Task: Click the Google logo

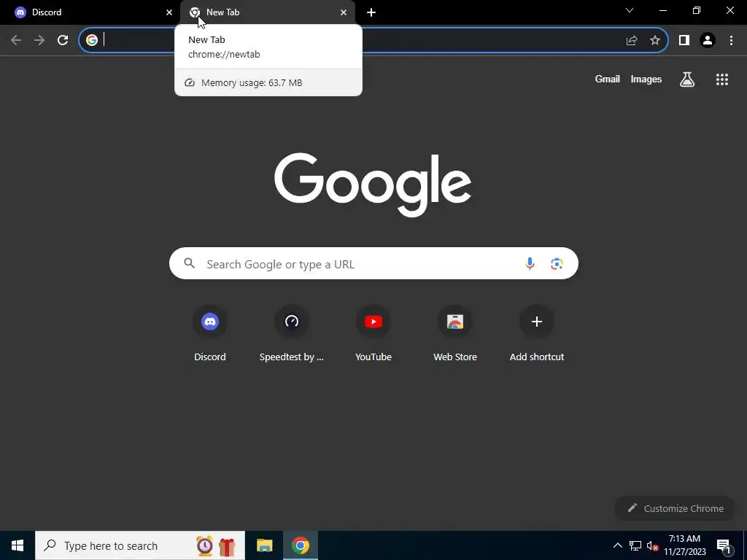Action: (373, 184)
